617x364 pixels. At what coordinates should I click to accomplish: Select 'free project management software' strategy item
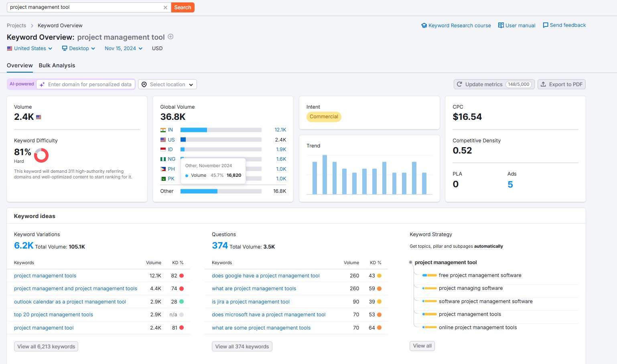click(x=480, y=275)
